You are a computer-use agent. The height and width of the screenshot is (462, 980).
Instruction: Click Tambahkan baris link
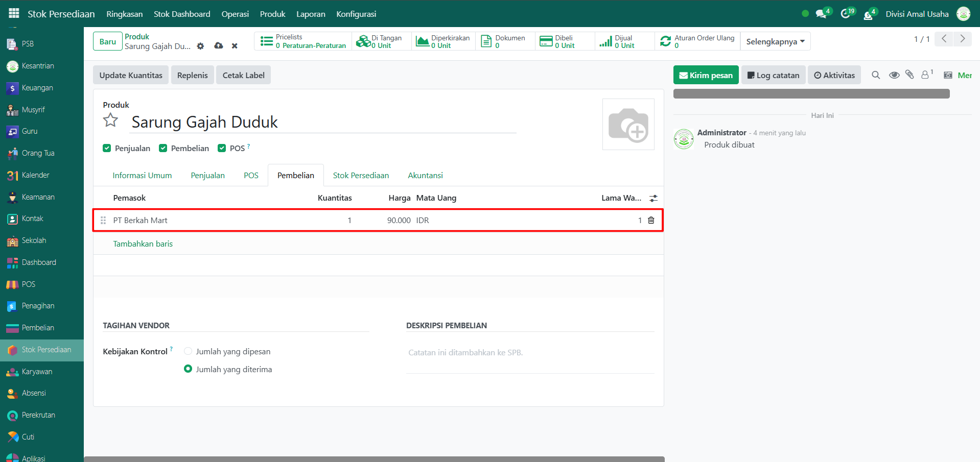[x=143, y=244]
